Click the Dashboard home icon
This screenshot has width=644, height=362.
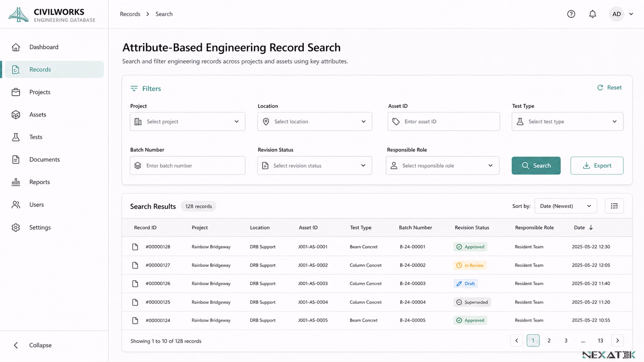[x=16, y=47]
